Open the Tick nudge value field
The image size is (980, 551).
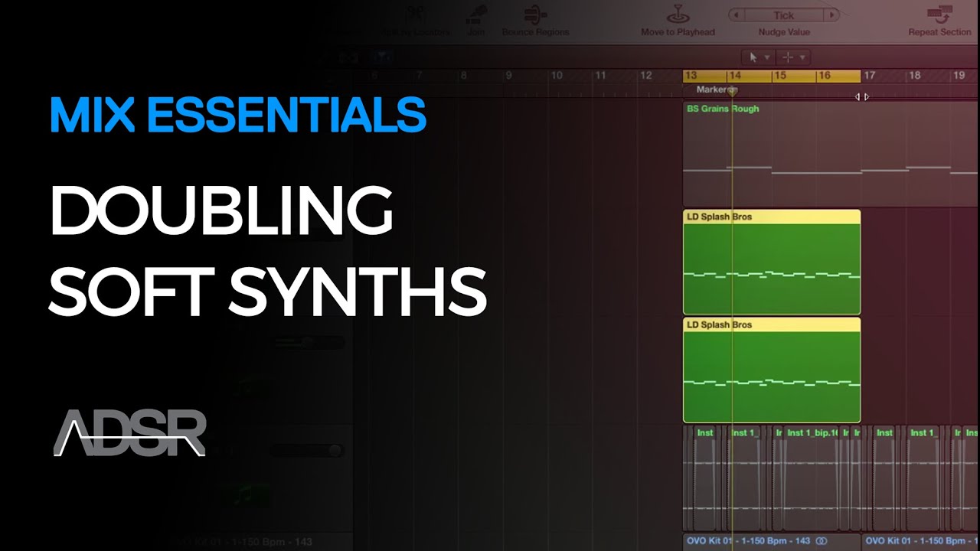[x=784, y=15]
